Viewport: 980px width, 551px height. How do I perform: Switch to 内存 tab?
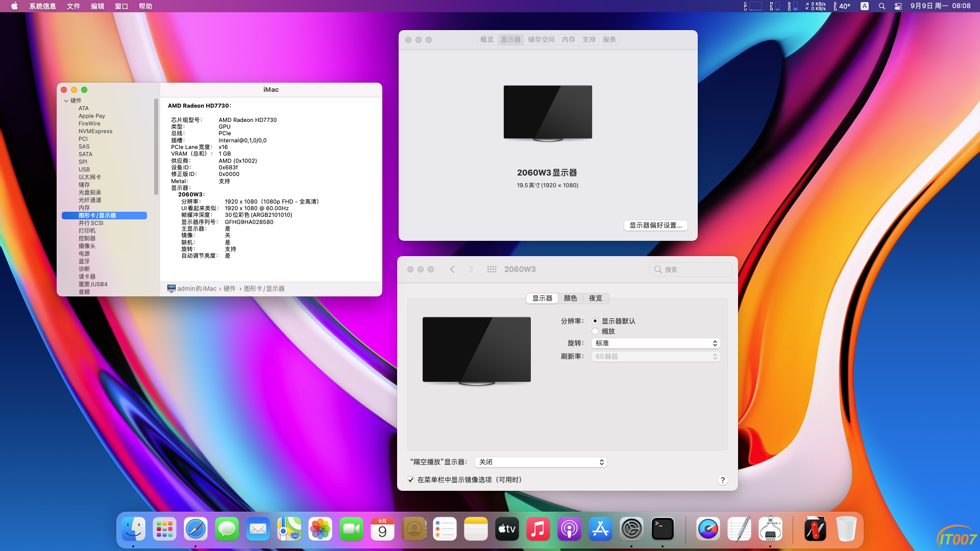(x=569, y=39)
